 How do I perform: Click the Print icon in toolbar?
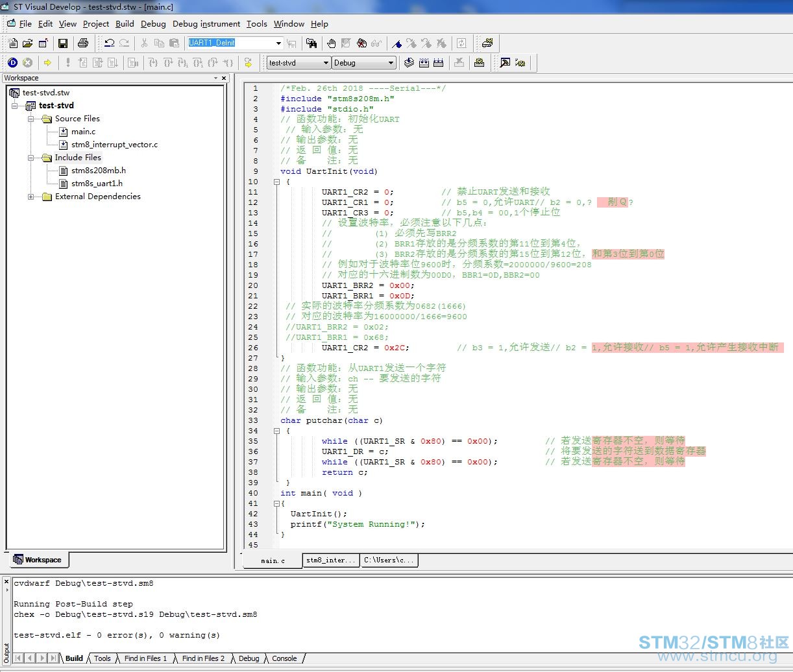pos(82,43)
